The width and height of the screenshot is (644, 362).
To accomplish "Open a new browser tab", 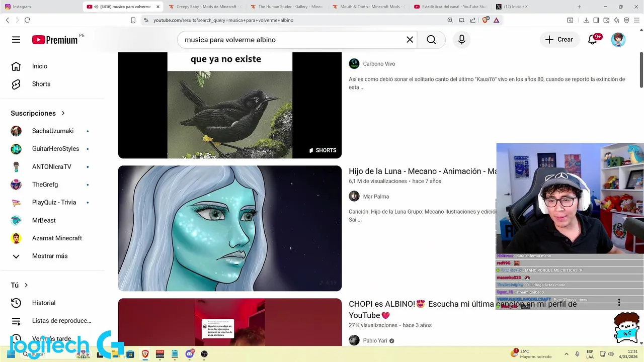I will point(579,7).
